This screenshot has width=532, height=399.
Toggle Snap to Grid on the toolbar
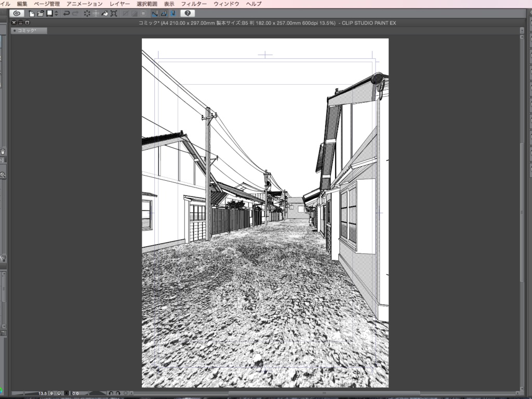coord(174,14)
